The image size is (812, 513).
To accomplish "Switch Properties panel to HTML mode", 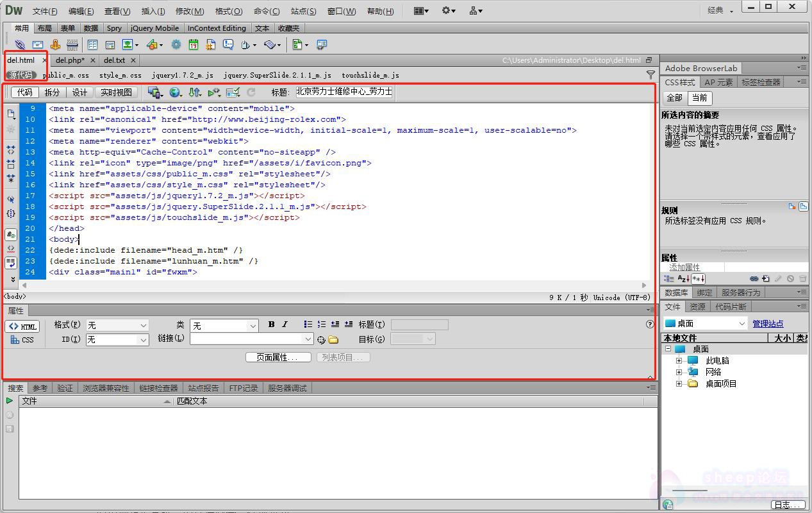I will click(x=22, y=326).
